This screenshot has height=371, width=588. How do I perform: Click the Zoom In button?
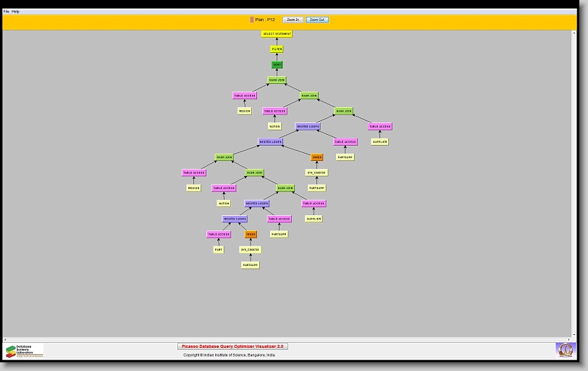coord(293,20)
